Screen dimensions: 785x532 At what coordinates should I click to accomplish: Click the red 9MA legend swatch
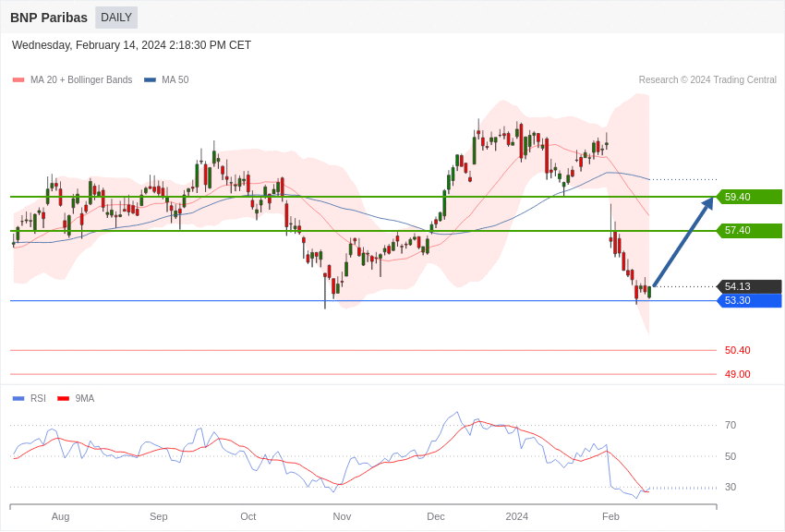pyautogui.click(x=63, y=399)
